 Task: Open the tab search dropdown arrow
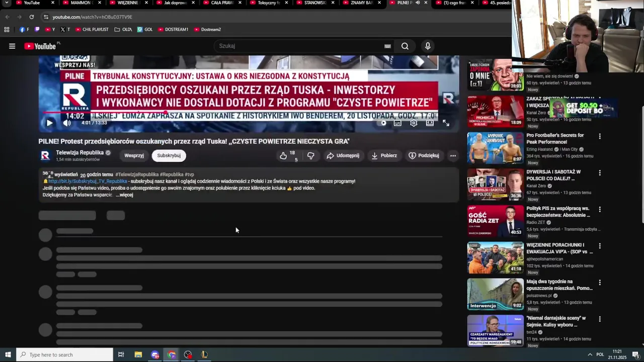7,3
